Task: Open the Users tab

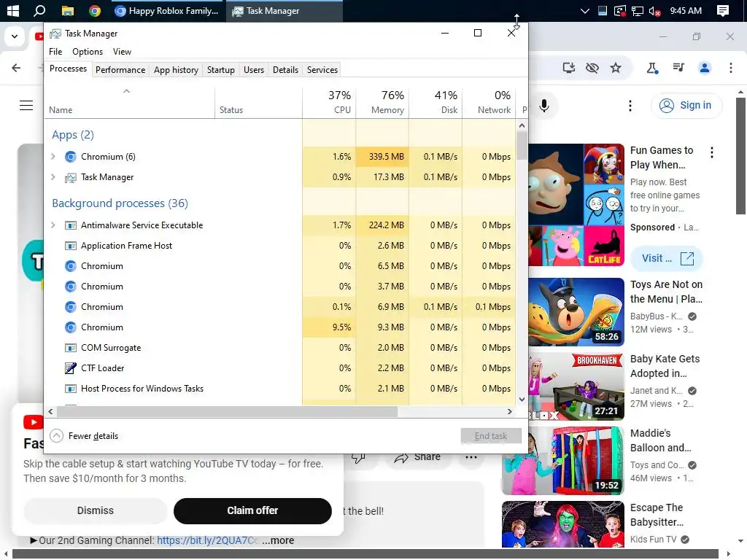Action: pos(253,70)
